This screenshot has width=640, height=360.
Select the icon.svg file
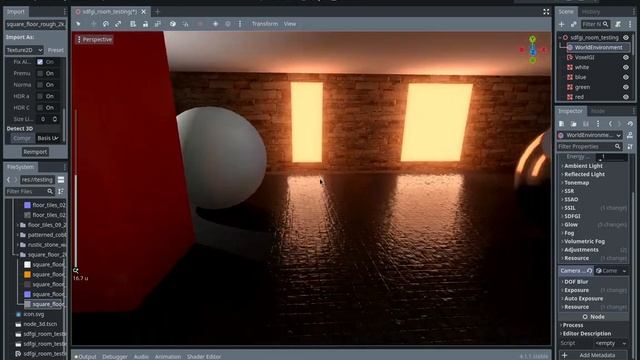tap(33, 314)
